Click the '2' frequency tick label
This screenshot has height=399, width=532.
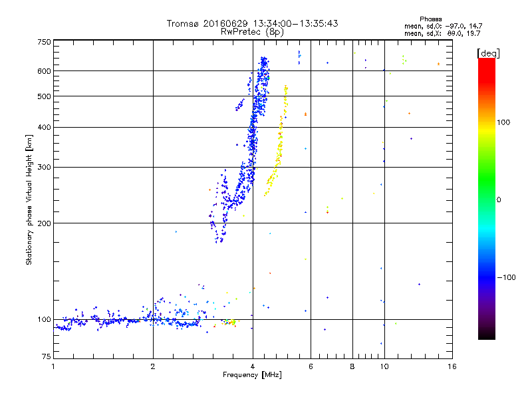click(x=153, y=366)
